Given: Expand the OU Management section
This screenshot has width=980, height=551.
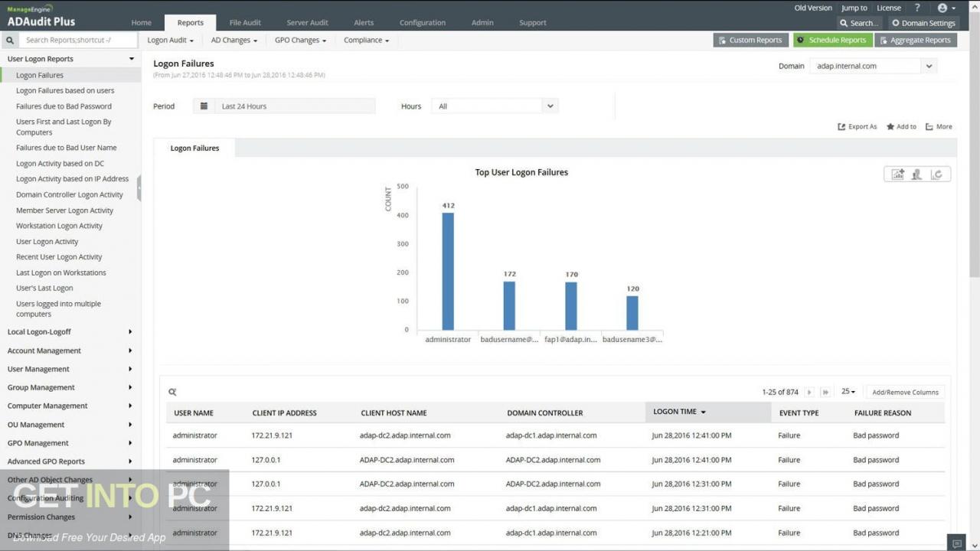Looking at the screenshot, I should click(x=70, y=425).
